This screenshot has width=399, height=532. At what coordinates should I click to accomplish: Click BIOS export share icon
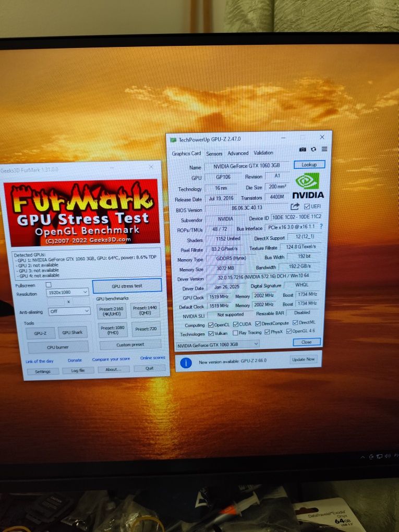point(295,207)
